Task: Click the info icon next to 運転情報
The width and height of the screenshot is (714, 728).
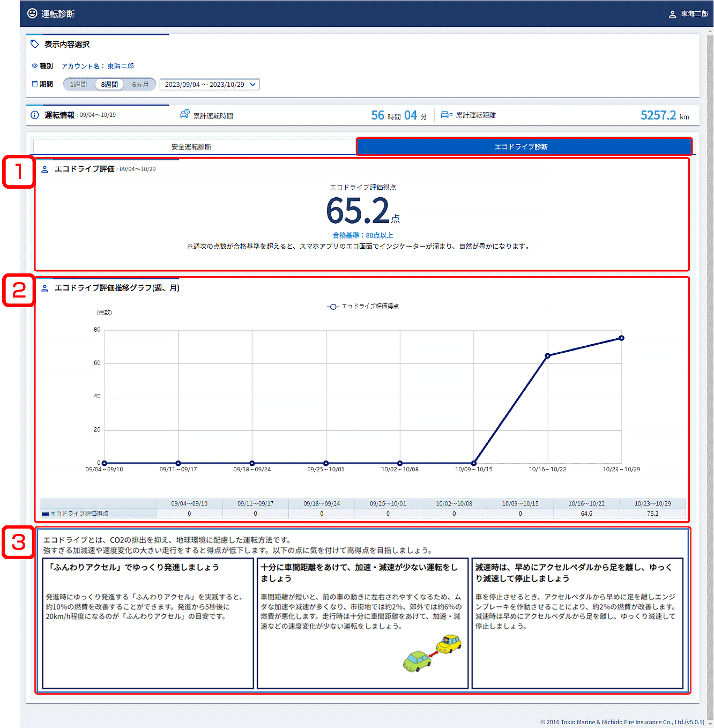Action: point(35,115)
